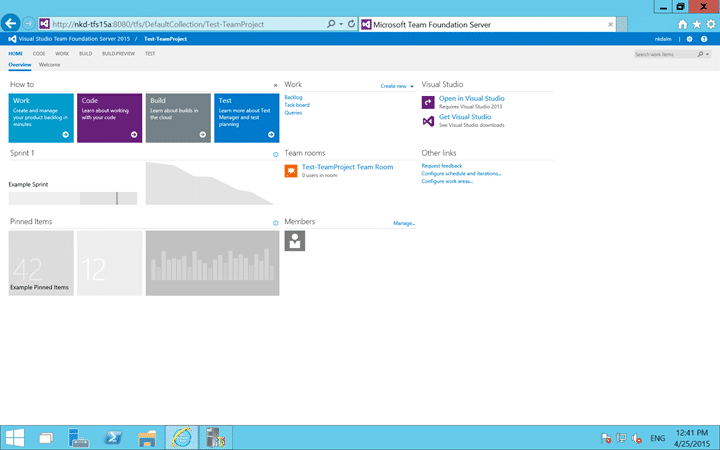Viewport: 720px width, 450px height.
Task: Open Configure work areas link
Action: click(447, 181)
